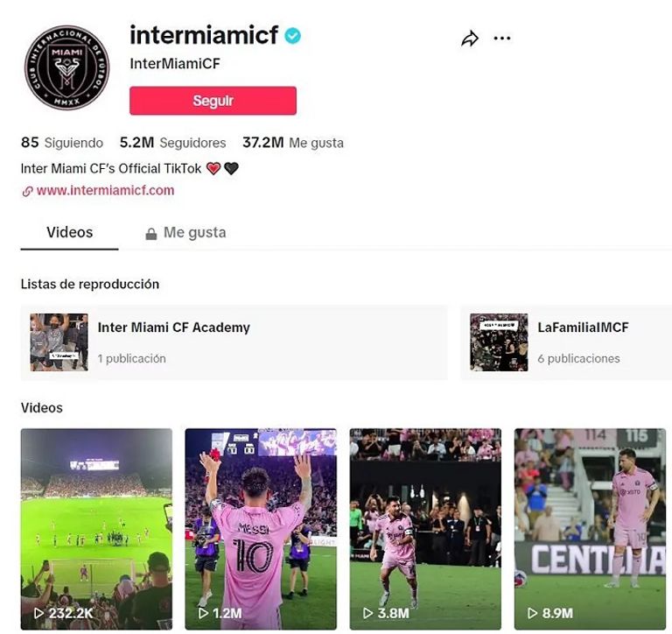Open Messi number 10 video with 1.2M views
Image resolution: width=672 pixels, height=634 pixels.
click(261, 529)
